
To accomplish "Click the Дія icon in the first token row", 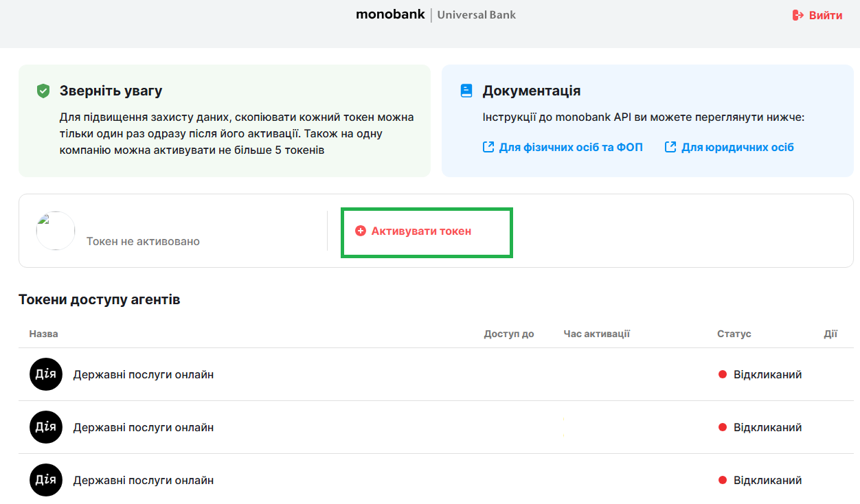I will click(45, 374).
